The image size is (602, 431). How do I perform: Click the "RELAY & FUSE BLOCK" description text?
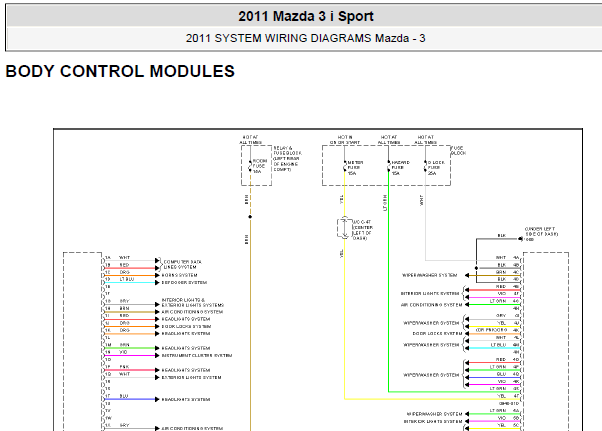[x=287, y=159]
